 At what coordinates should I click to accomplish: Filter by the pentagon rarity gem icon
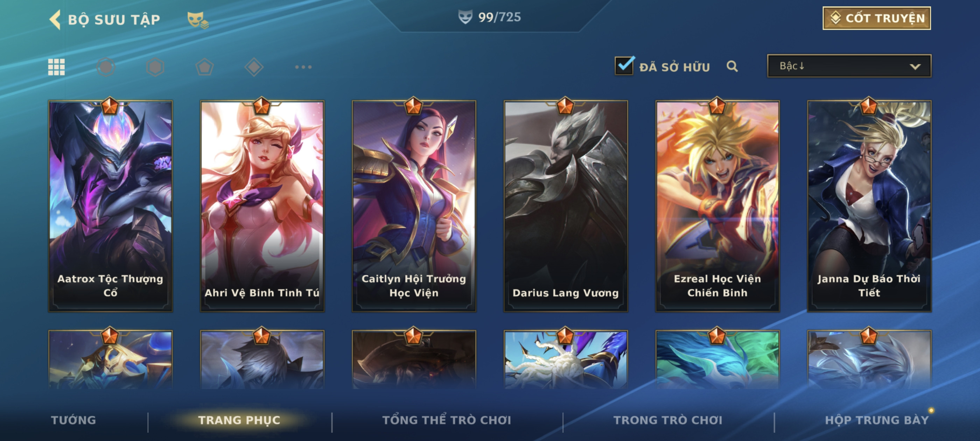tap(205, 67)
